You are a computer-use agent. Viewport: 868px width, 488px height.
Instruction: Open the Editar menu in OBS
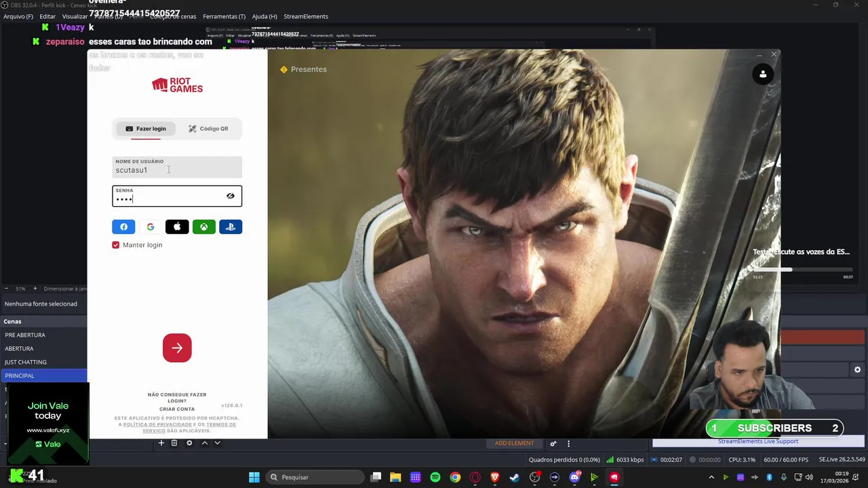coord(47,16)
